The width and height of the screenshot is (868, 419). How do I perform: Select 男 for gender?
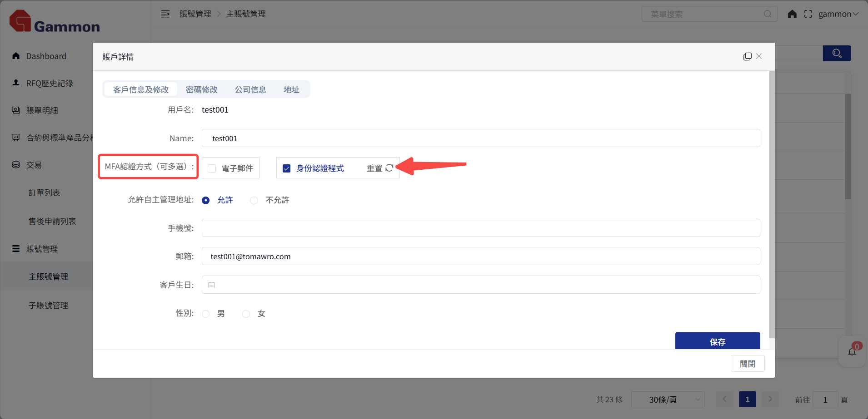pos(206,314)
